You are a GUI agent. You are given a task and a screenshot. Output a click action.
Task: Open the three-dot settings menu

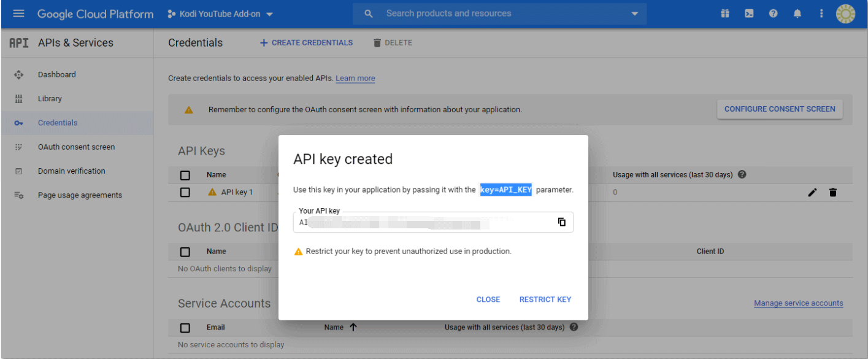point(821,14)
